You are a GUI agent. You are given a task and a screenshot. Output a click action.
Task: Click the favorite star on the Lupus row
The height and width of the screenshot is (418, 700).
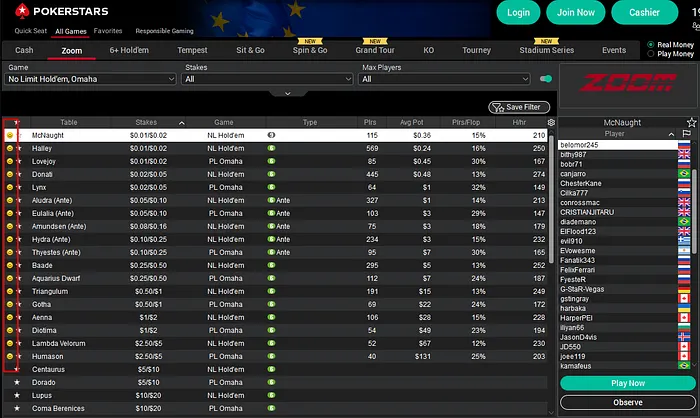pyautogui.click(x=17, y=395)
